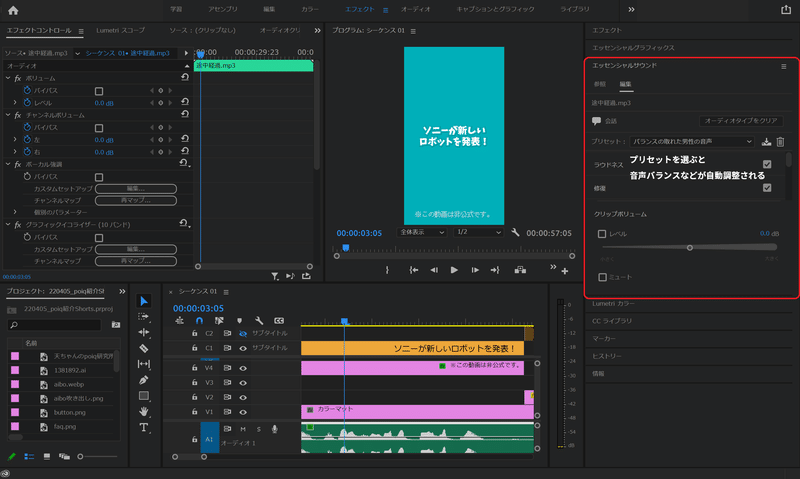Open the プリセット dropdown
This screenshot has height=479, width=800.
click(x=692, y=142)
